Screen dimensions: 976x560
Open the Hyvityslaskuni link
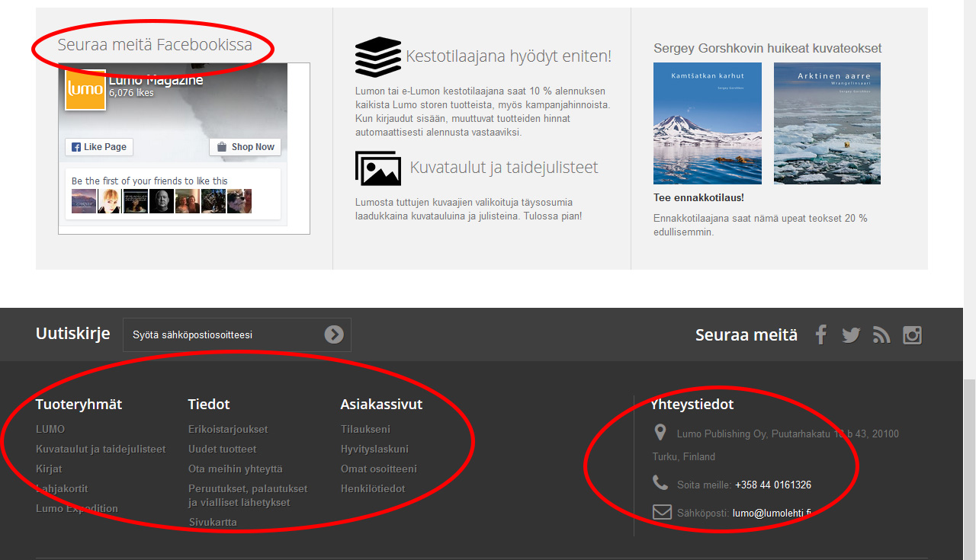click(x=374, y=449)
